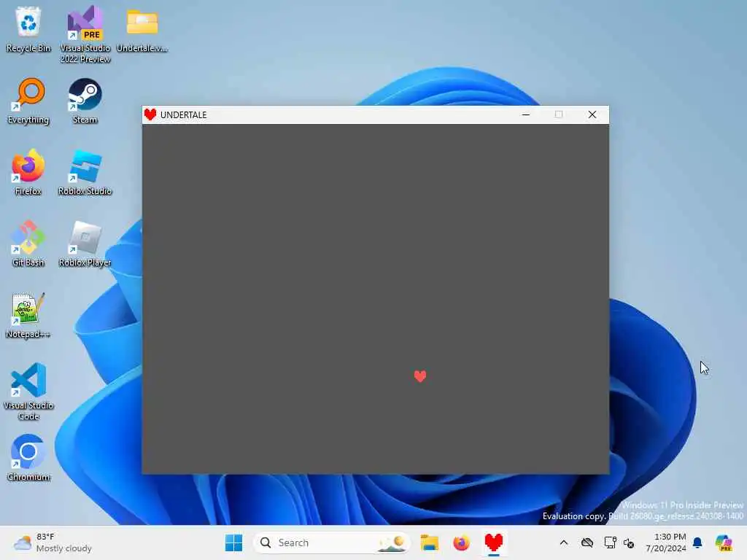
Task: Open Copilot preview icon in taskbar
Action: [x=724, y=542]
